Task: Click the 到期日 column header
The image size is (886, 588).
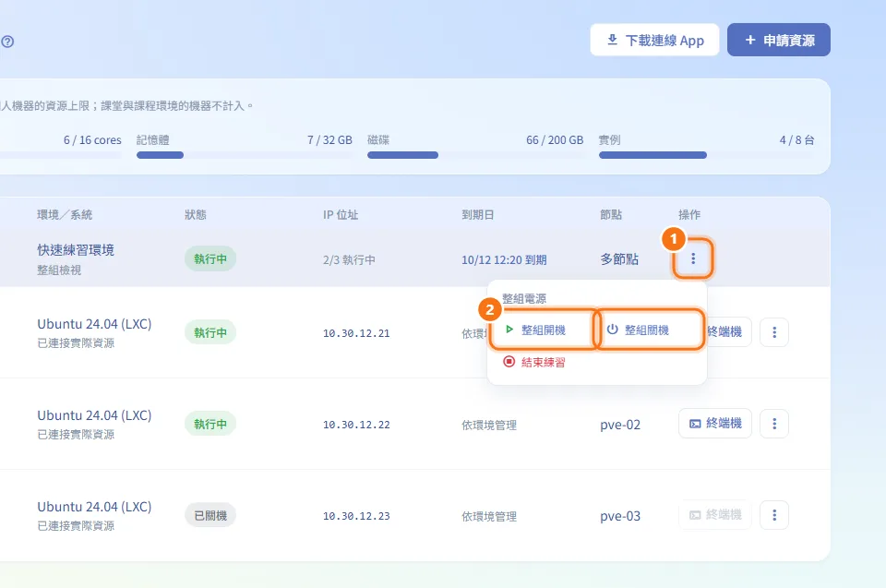Action: tap(478, 215)
